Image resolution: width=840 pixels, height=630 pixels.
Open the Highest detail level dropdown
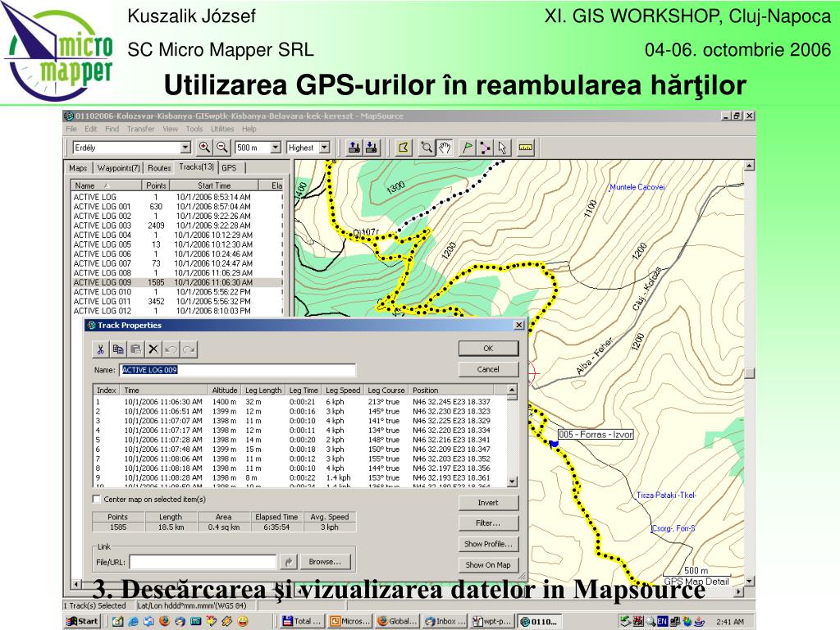(325, 148)
